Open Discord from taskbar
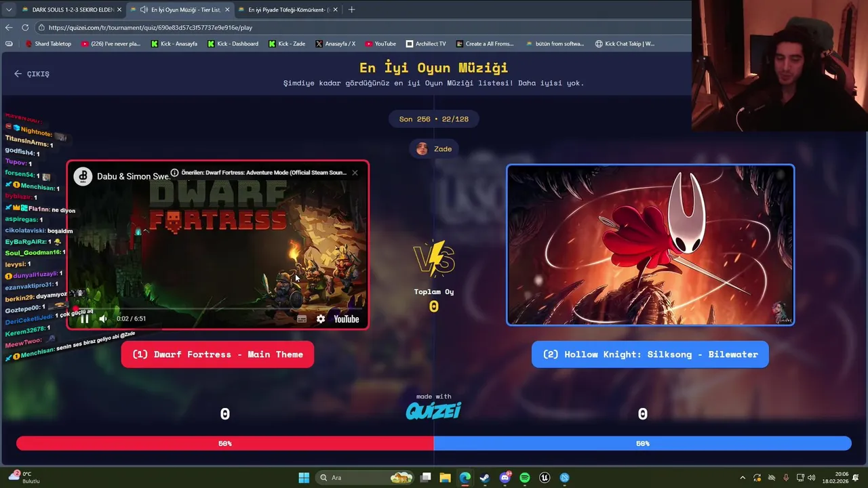The image size is (868, 488). click(505, 478)
